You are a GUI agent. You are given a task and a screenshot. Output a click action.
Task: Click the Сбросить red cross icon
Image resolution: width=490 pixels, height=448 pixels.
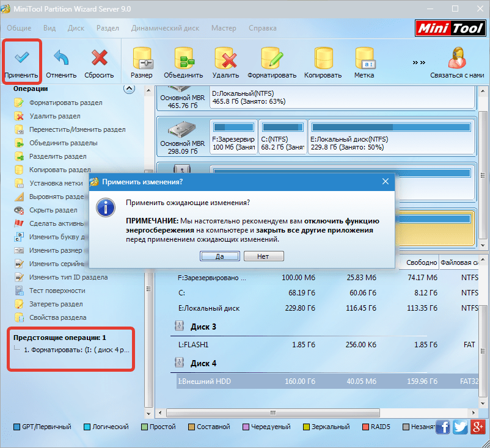(x=99, y=59)
